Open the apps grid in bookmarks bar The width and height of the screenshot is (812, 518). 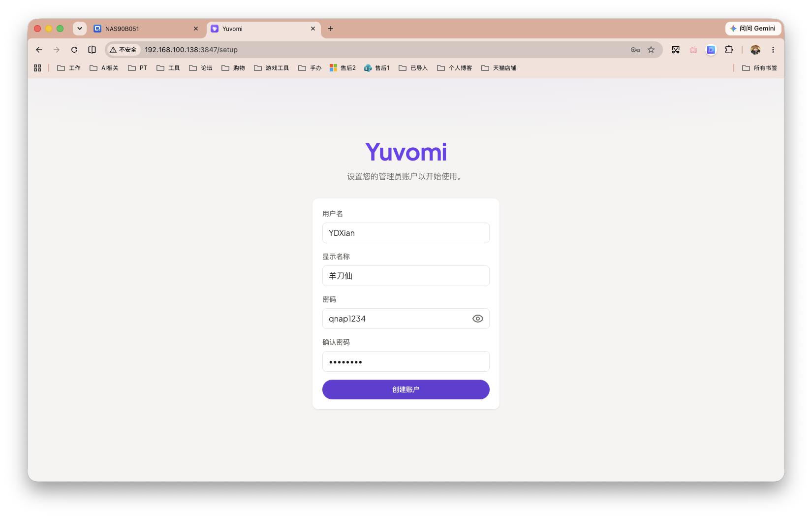tap(37, 68)
